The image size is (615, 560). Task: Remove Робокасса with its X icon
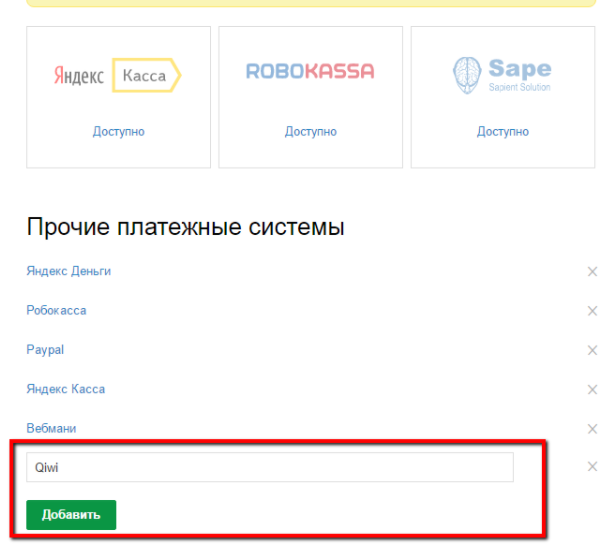592,311
